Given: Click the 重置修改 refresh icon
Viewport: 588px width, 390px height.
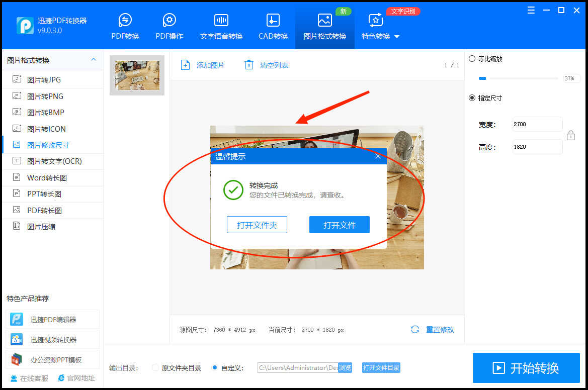Looking at the screenshot, I should (415, 329).
